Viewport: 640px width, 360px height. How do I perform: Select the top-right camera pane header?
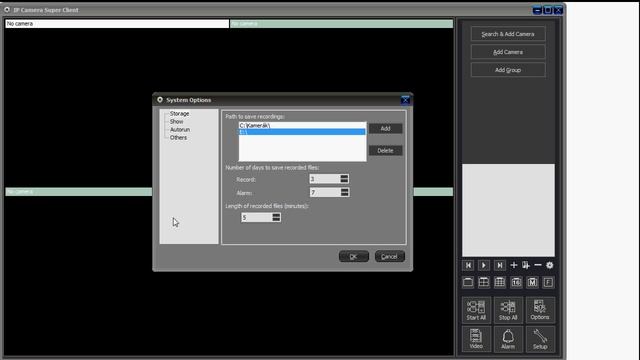coord(341,24)
